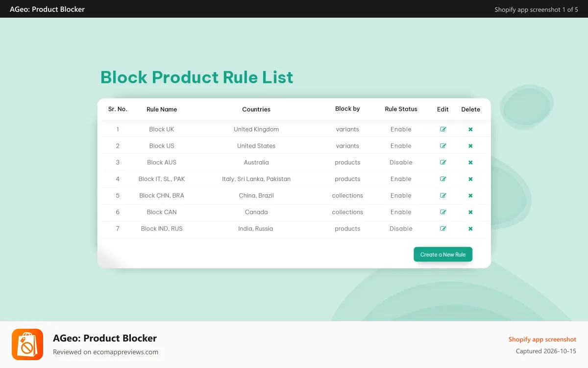Image resolution: width=588 pixels, height=368 pixels.
Task: Click the Australia country cell
Action: [256, 162]
